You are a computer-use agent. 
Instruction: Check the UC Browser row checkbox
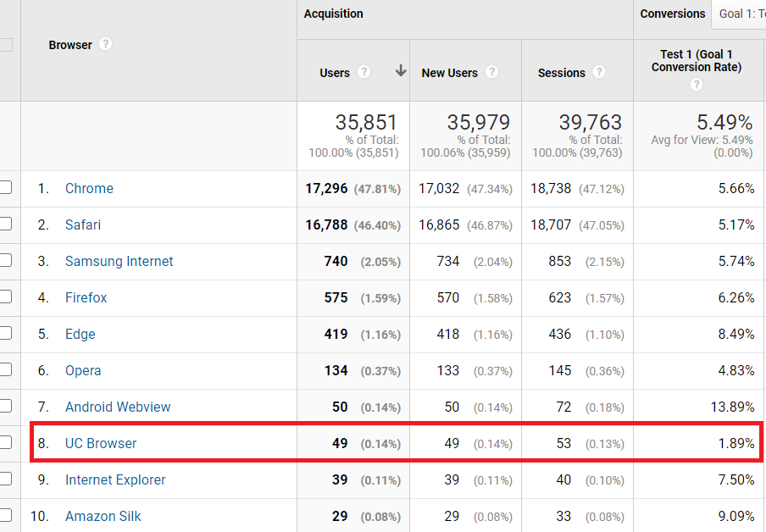point(5,442)
